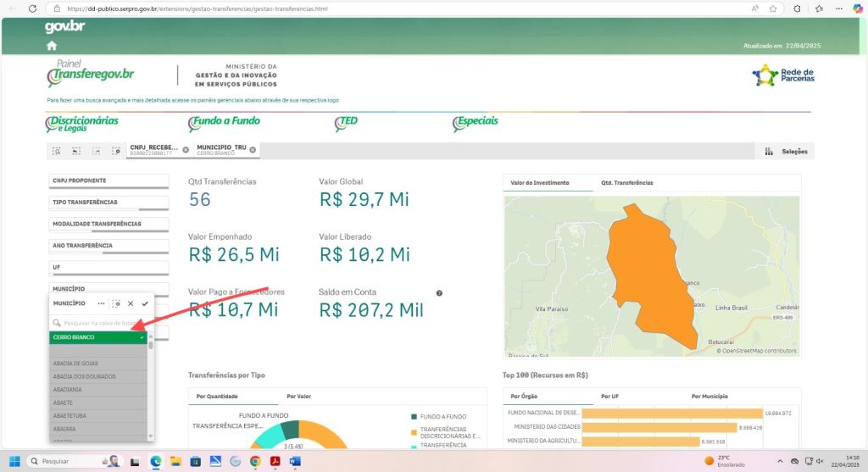Switch to the Valor do Investimento map tab
The width and height of the screenshot is (868, 472).
coord(540,182)
